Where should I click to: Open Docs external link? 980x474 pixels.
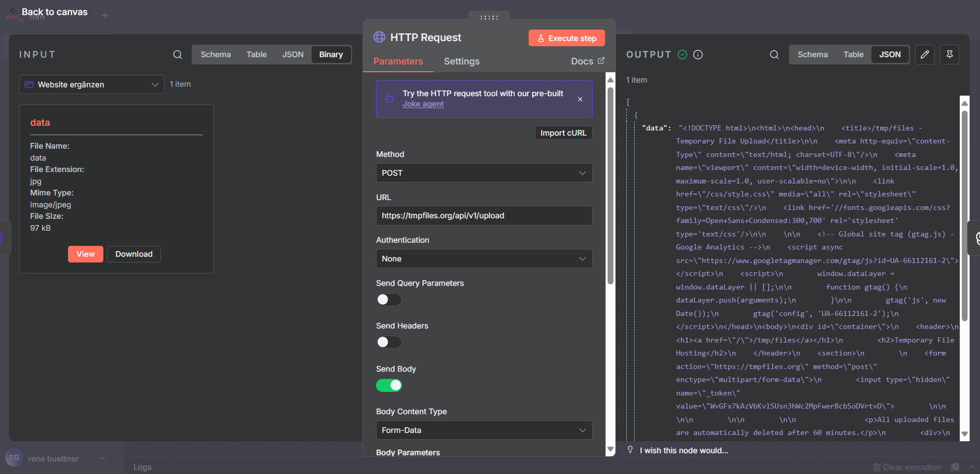click(x=587, y=61)
